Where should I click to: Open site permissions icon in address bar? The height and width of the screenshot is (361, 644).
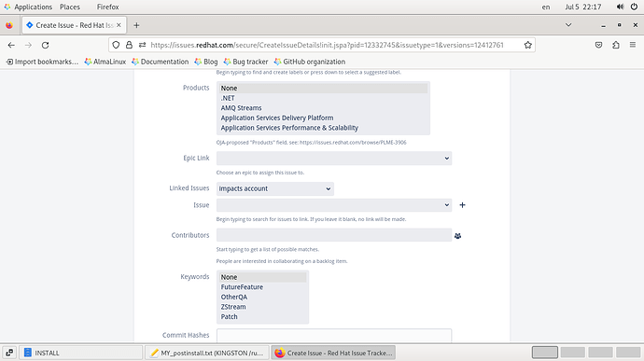tap(142, 45)
